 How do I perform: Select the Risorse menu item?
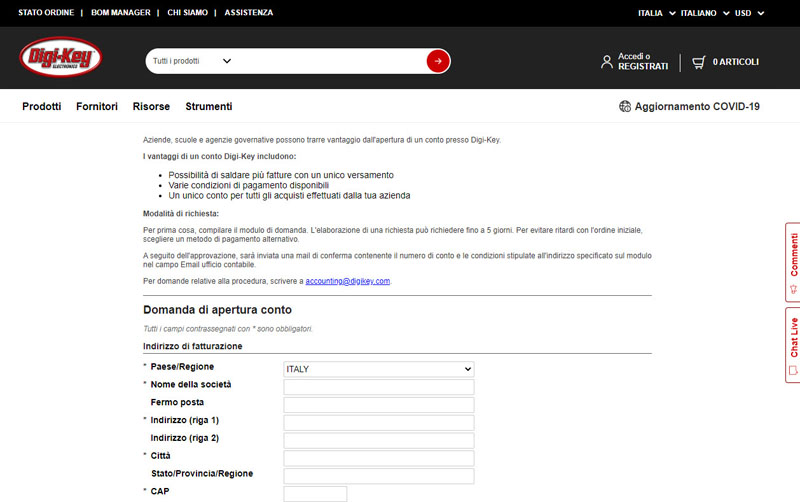[x=151, y=106]
